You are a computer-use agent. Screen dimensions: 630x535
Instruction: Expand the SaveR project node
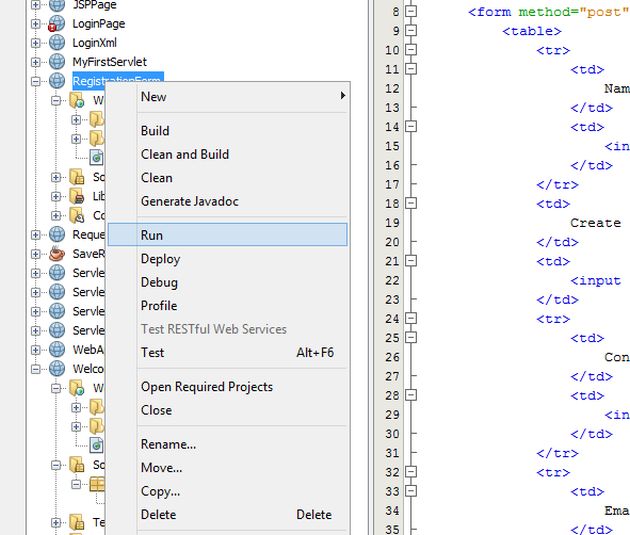click(36, 254)
